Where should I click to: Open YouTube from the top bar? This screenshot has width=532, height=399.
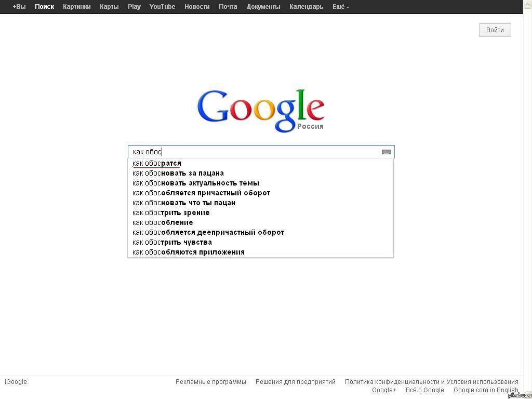click(x=162, y=7)
